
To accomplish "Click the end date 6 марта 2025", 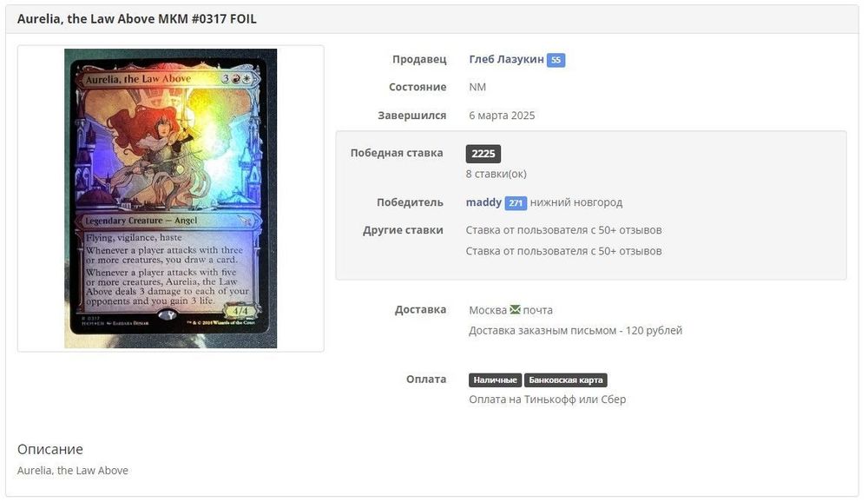I will [502, 116].
